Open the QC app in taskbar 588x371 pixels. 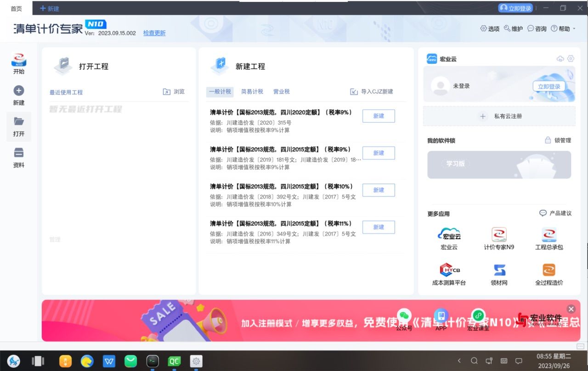tap(174, 361)
